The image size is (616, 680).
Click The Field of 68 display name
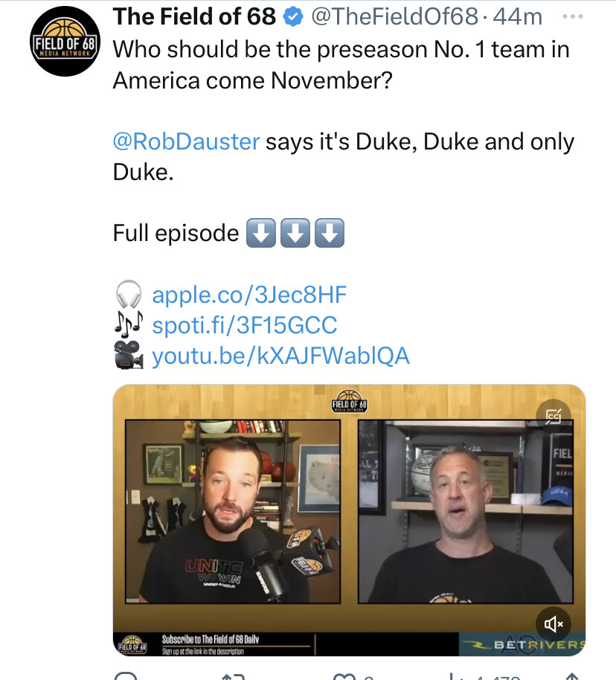194,17
